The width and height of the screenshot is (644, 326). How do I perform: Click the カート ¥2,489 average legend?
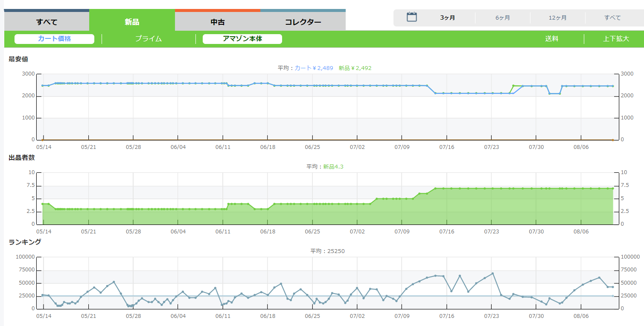tap(314, 68)
